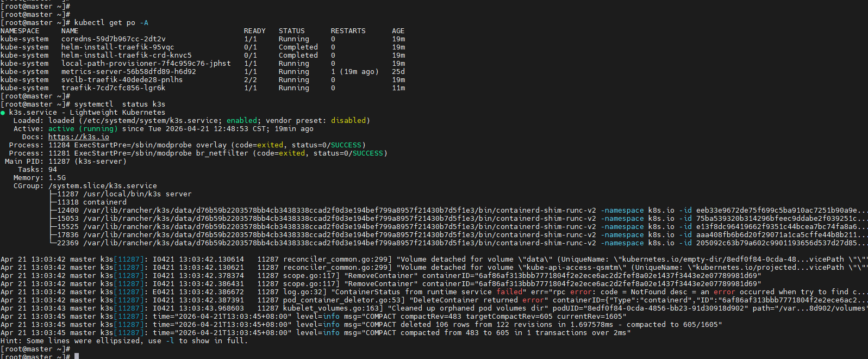Screen dimensions: 868x359
Task: Click the '11m' age value of traefik
Action: tap(398, 88)
